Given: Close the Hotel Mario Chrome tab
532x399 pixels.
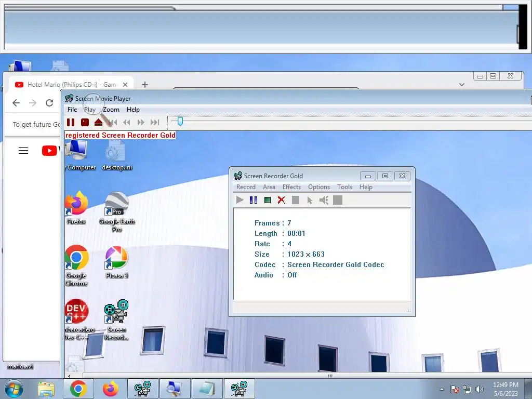Looking at the screenshot, I should point(125,85).
